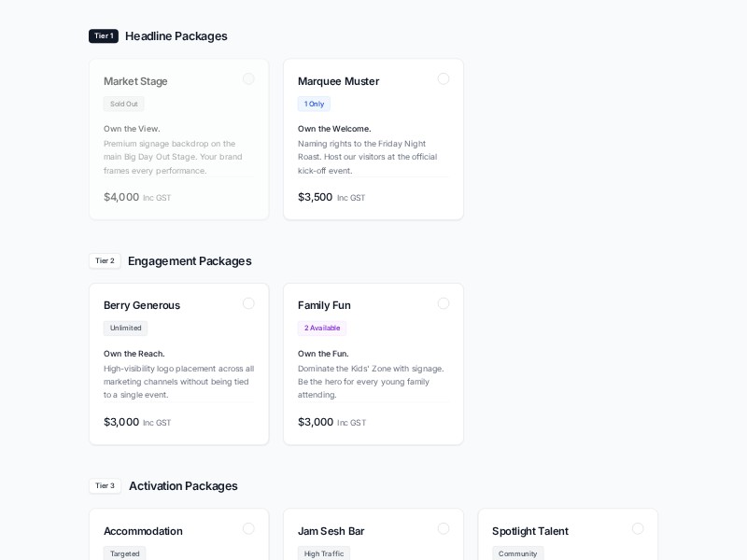Click the Market Stage selection circle

click(x=249, y=79)
